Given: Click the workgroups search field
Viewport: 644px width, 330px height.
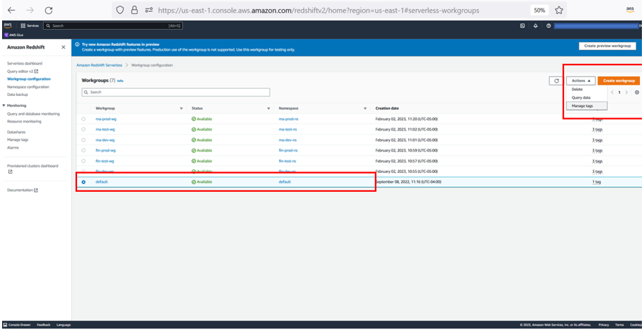Looking at the screenshot, I should coord(176,92).
